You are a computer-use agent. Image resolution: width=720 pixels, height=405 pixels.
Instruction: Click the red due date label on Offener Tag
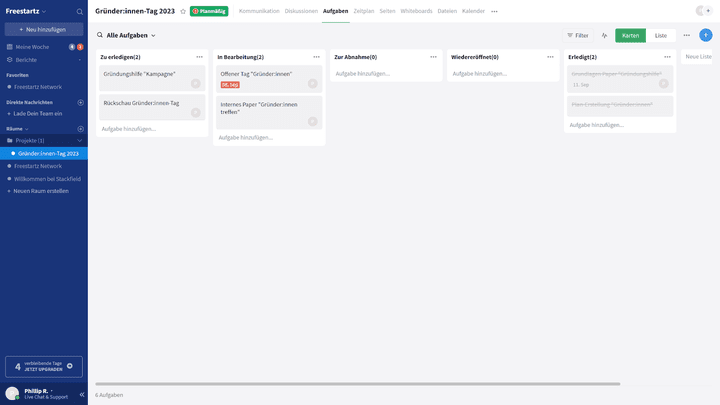[x=230, y=85]
